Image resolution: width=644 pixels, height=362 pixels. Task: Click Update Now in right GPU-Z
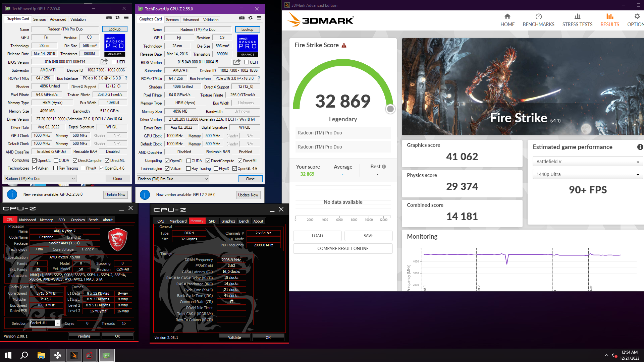point(248,195)
